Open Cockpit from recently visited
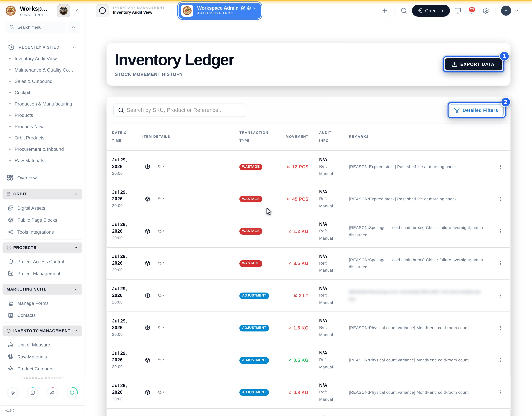The width and height of the screenshot is (532, 416). (22, 93)
